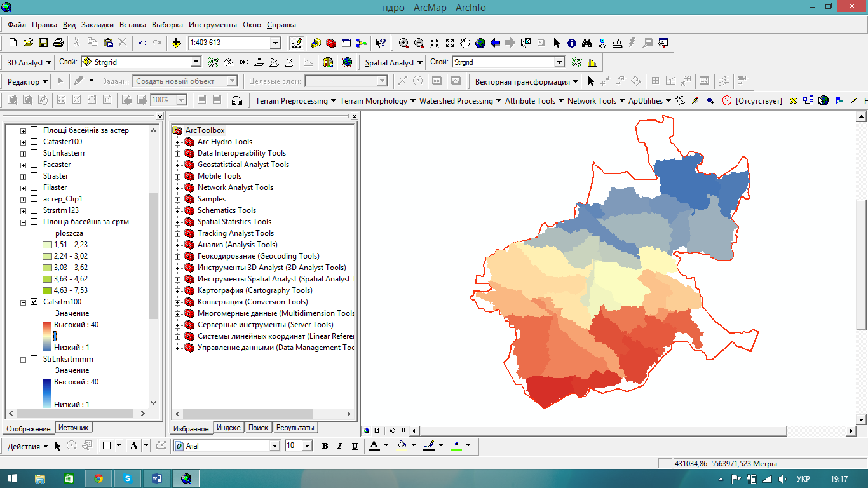868x488 pixels.
Task: Open the Find binoculars tool
Action: [x=587, y=43]
